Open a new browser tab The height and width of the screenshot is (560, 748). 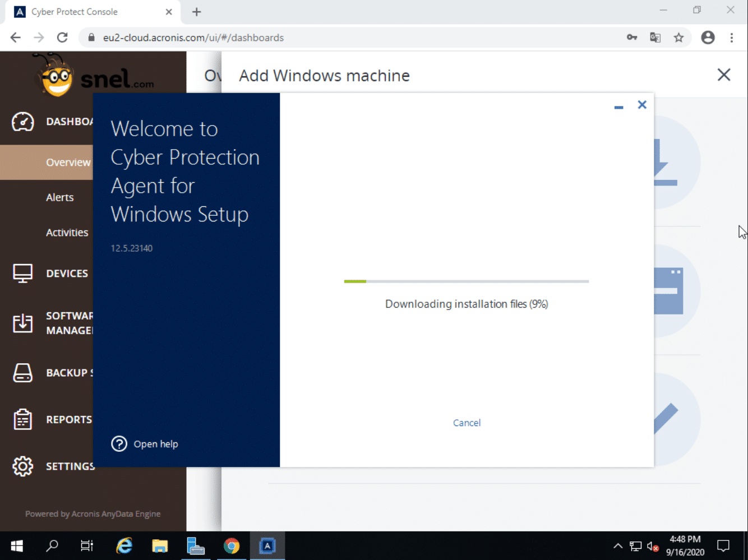196,12
